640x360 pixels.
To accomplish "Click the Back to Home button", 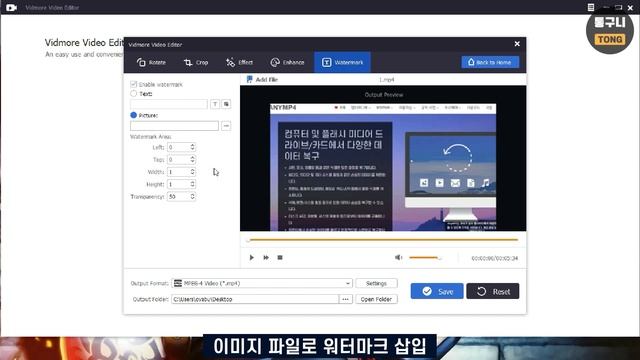I will click(490, 62).
